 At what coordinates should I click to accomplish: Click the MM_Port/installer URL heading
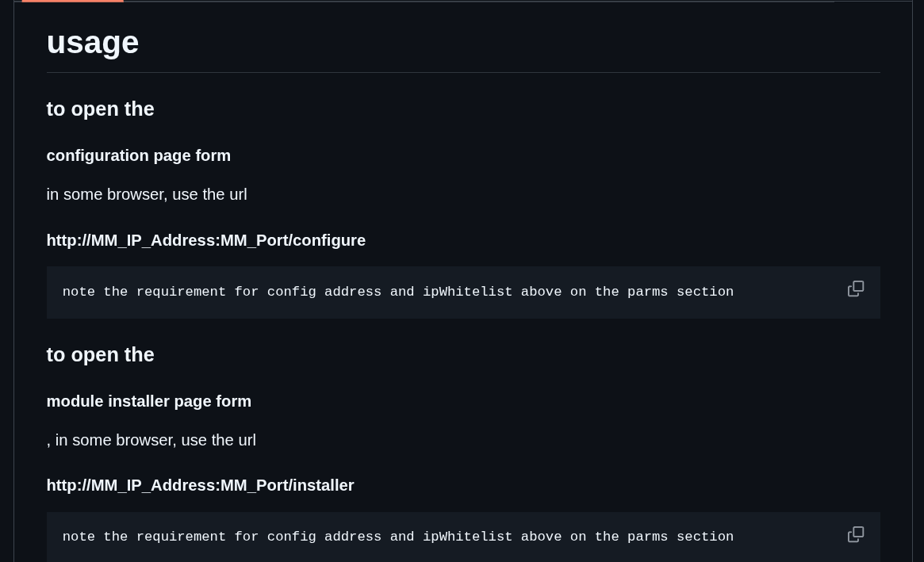(x=200, y=486)
